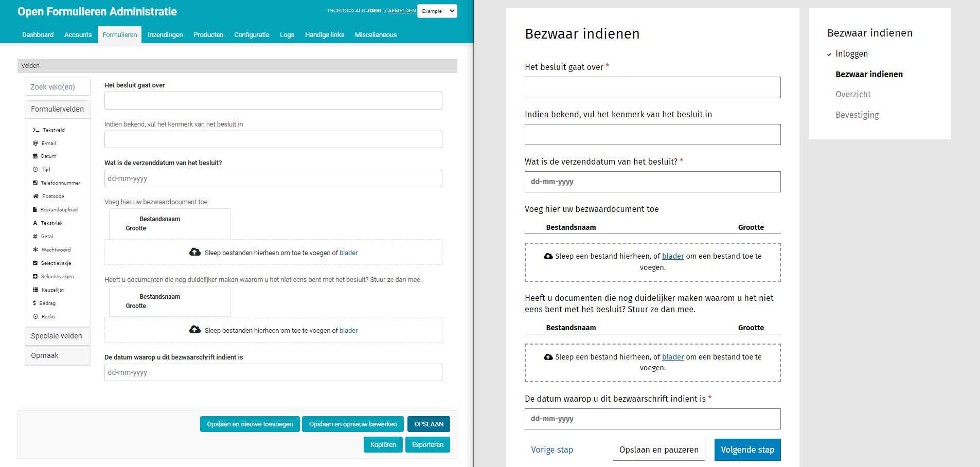
Task: Click the AFMELDEN logout link
Action: 402,11
